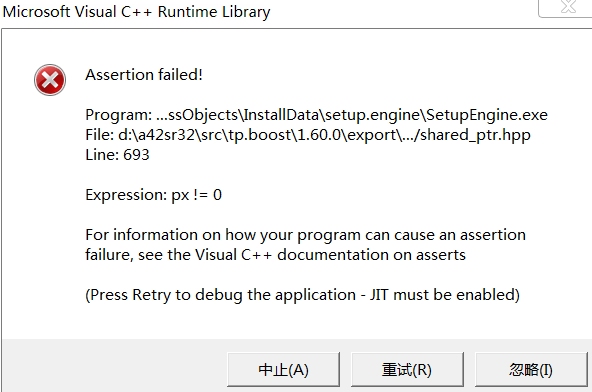Screen dimensions: 592x392
Task: Abort using the 中止(A) button
Action: point(283,369)
